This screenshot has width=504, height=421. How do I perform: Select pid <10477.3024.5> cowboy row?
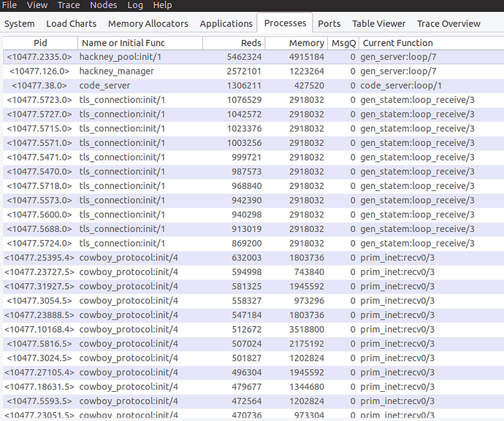tap(253, 358)
